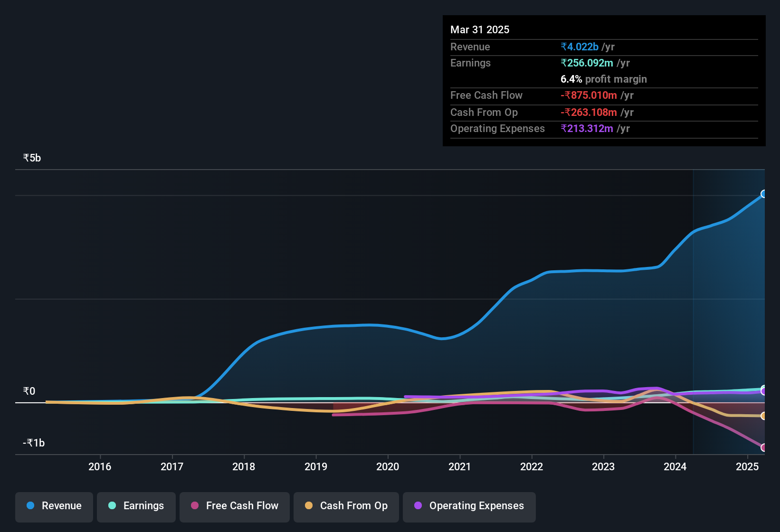The height and width of the screenshot is (532, 780).
Task: Click the 6.4% profit margin text
Action: pyautogui.click(x=604, y=79)
